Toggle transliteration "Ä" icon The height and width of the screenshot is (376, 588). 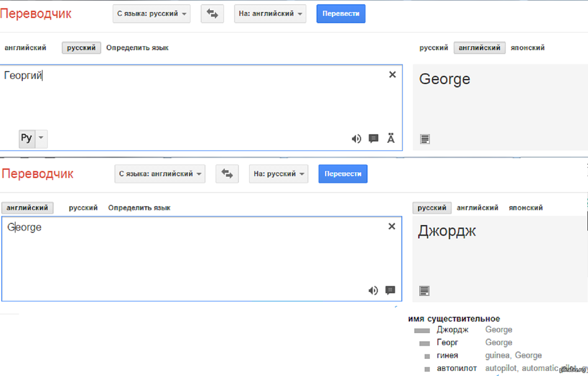(391, 138)
